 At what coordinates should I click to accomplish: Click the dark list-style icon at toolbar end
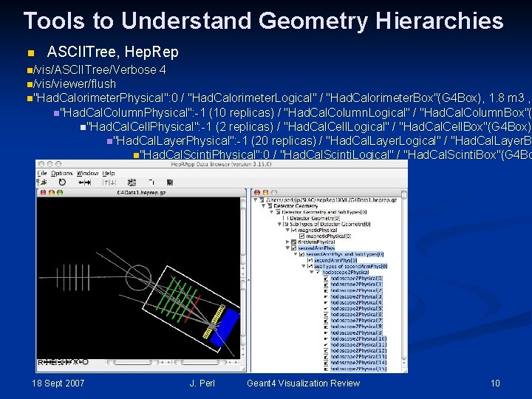coord(170,183)
